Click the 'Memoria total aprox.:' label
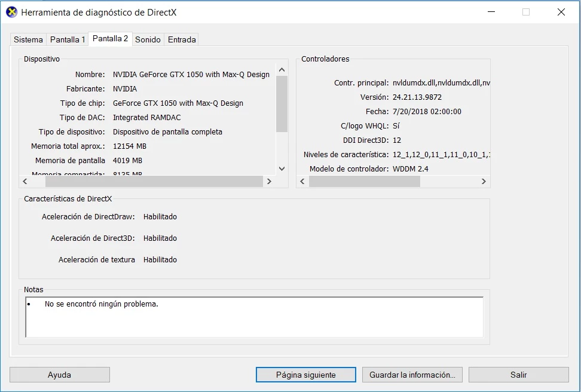This screenshot has width=581, height=392. 68,146
